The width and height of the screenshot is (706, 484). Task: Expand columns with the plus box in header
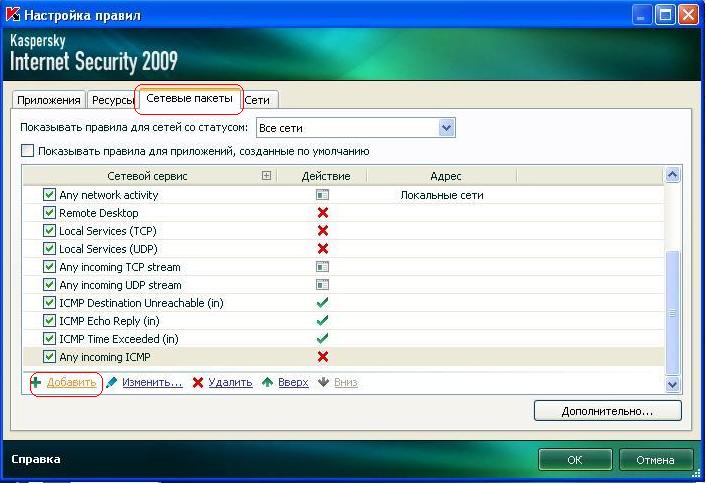(x=267, y=176)
